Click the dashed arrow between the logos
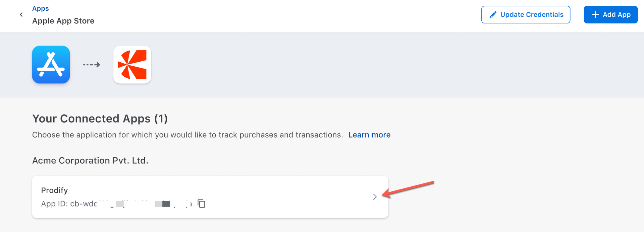644x232 pixels. point(92,65)
